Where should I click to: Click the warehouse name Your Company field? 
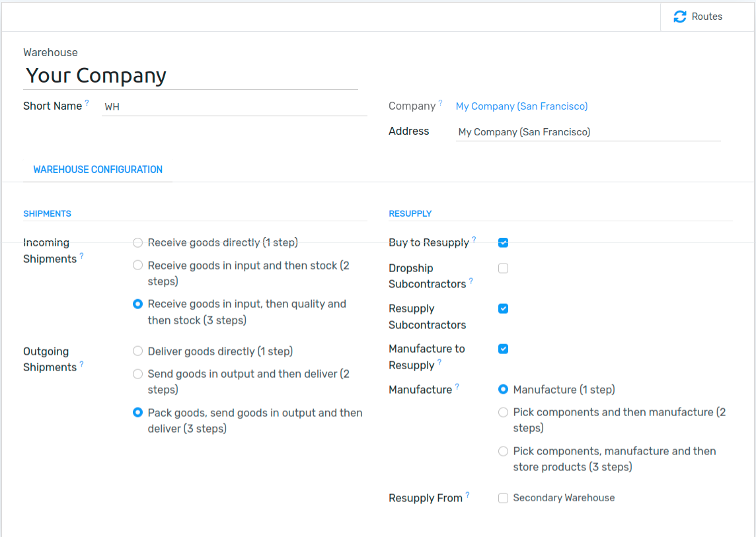[190, 76]
